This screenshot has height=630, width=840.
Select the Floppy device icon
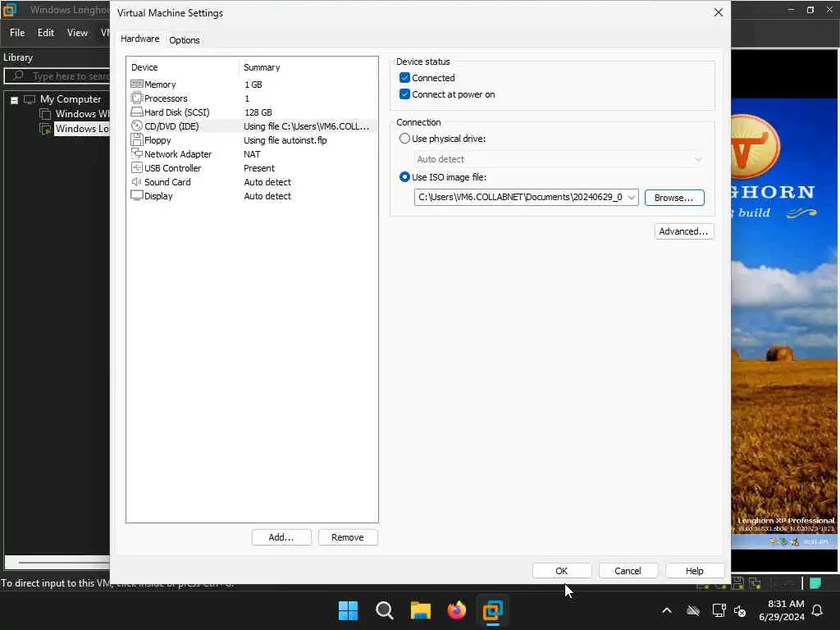point(137,139)
